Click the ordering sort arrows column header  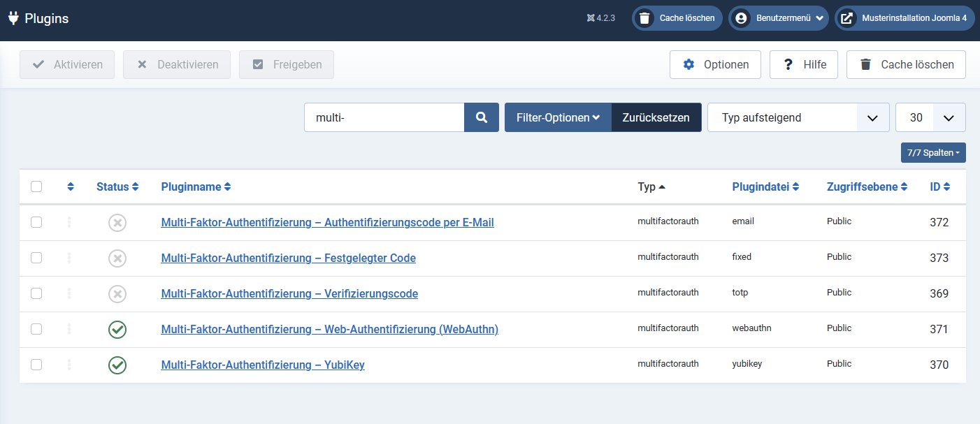pyautogui.click(x=70, y=187)
